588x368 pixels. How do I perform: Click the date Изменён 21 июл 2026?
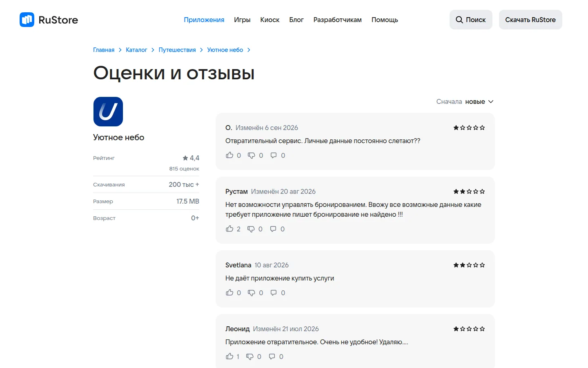point(286,329)
